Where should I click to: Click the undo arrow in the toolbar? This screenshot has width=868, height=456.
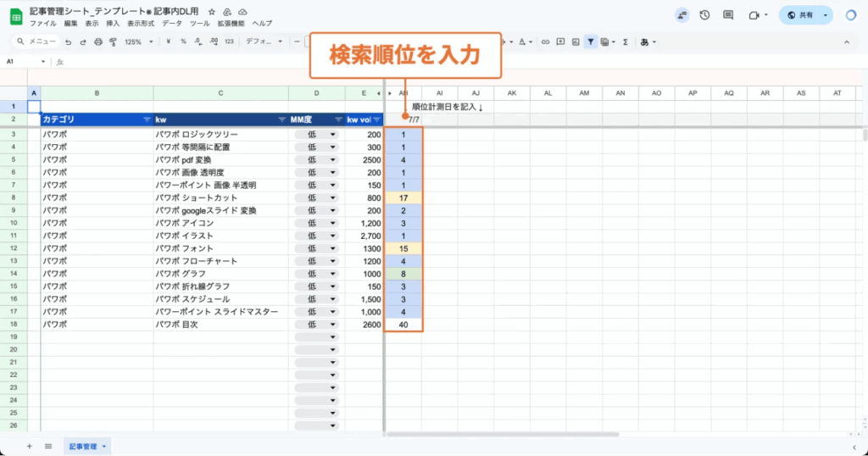(x=68, y=42)
